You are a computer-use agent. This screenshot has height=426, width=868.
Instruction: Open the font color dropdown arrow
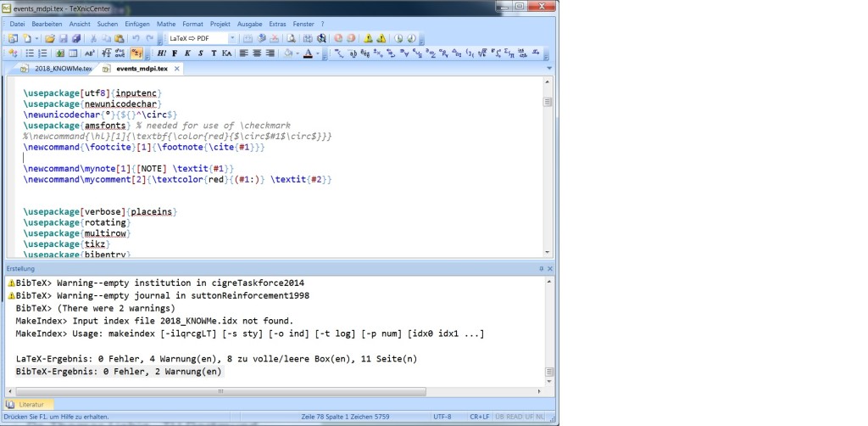tap(318, 53)
